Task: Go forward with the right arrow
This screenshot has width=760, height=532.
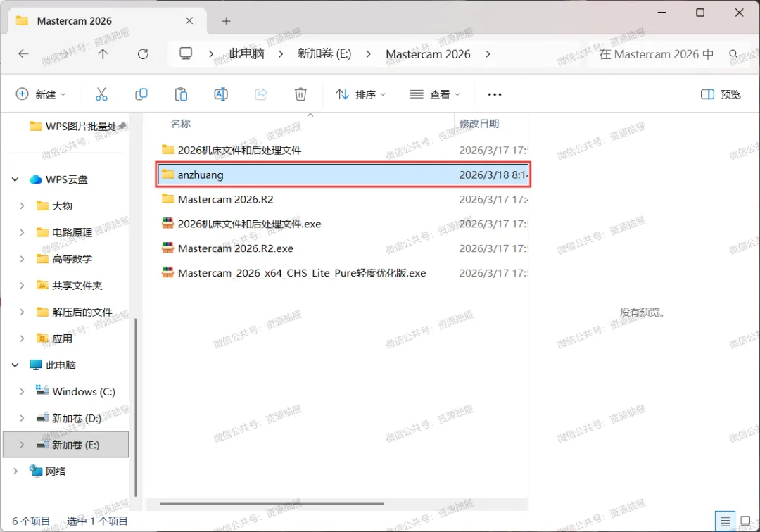Action: 63,53
